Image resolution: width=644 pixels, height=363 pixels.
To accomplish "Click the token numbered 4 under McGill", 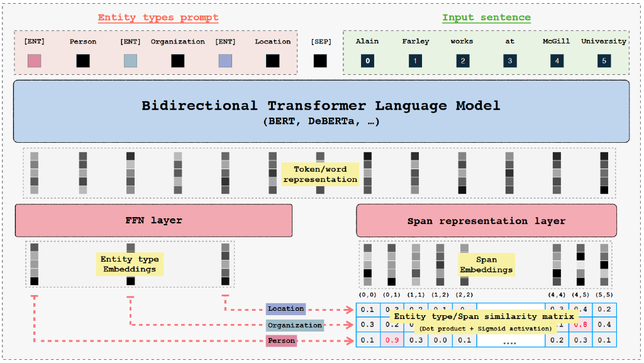I will click(556, 61).
